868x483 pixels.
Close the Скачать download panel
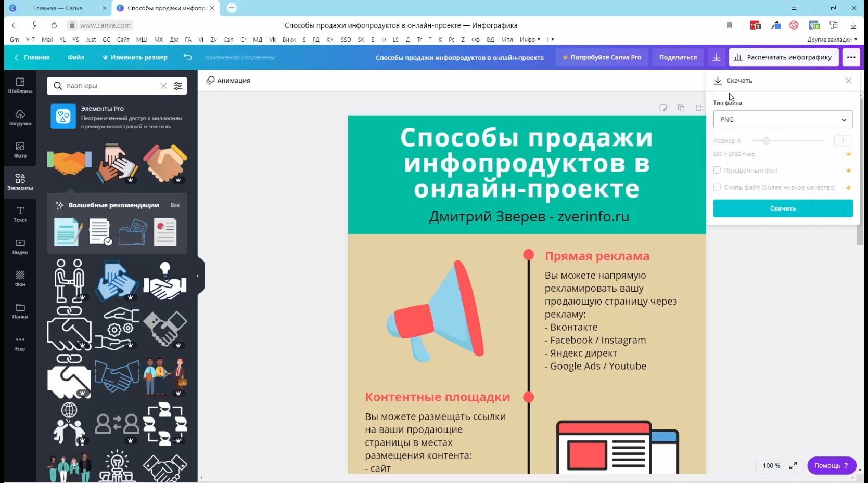849,81
